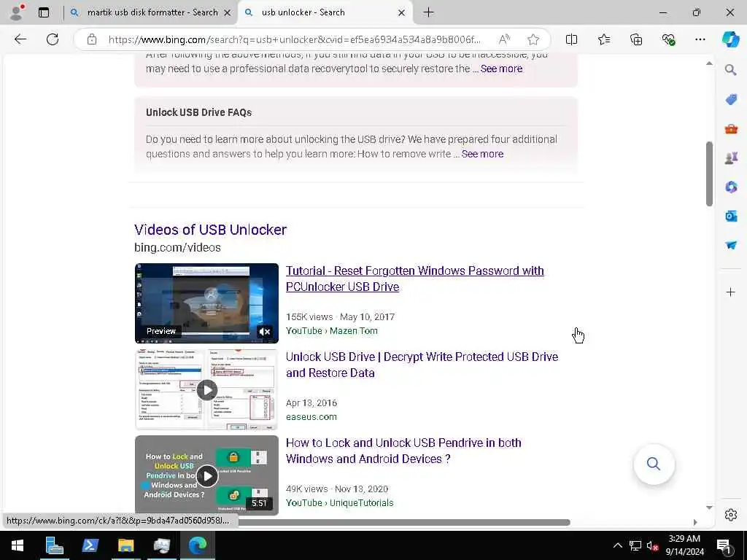Show hidden system tray icons

617,545
